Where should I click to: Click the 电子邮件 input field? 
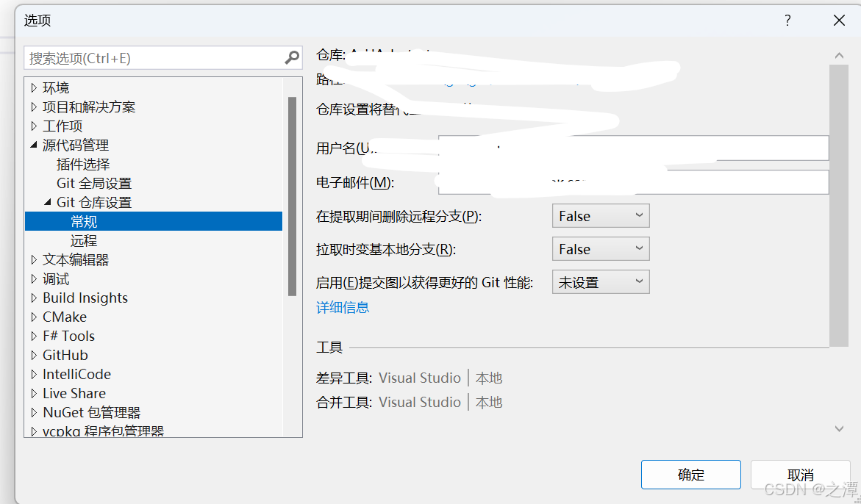(633, 182)
